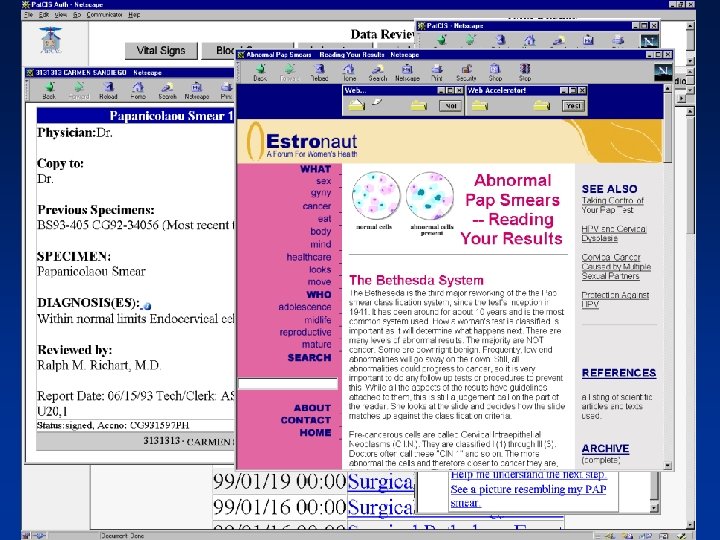
Task: Click the normal cells thumbnail
Action: 375,196
